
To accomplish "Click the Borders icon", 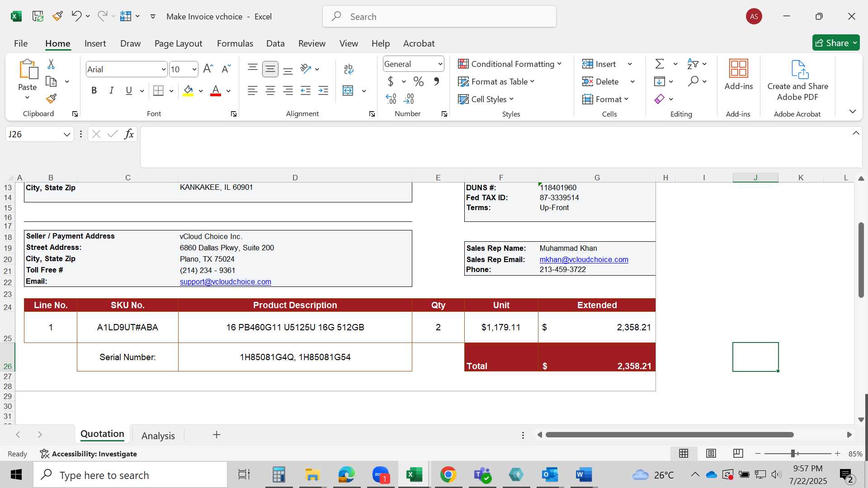I will pos(158,90).
